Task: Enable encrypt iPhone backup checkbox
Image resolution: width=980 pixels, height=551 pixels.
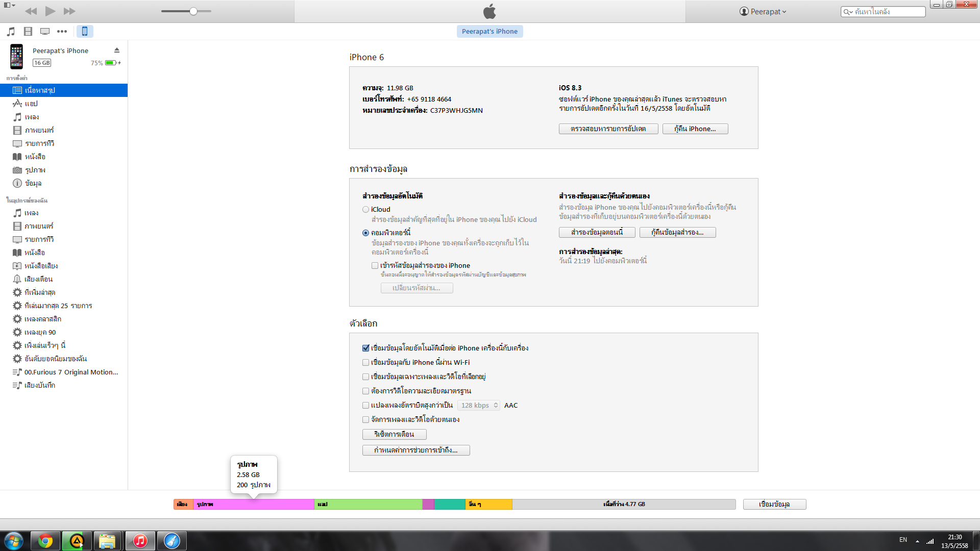Action: coord(375,265)
